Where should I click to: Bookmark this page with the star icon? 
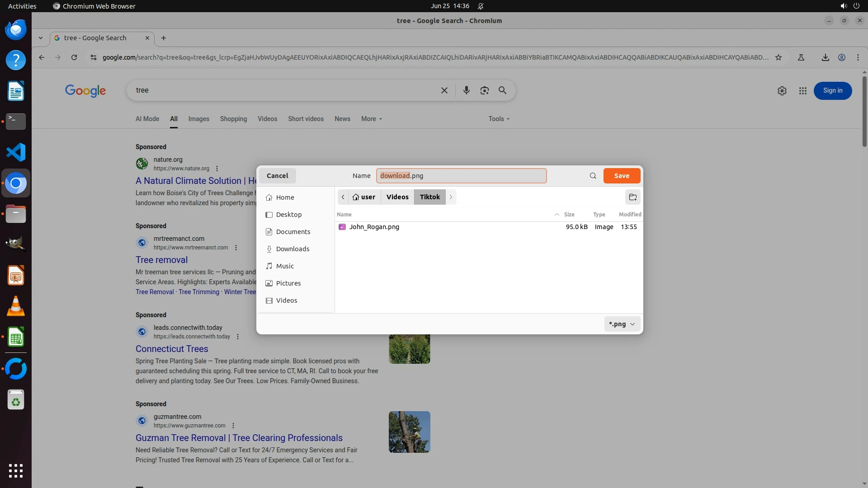pyautogui.click(x=778, y=57)
